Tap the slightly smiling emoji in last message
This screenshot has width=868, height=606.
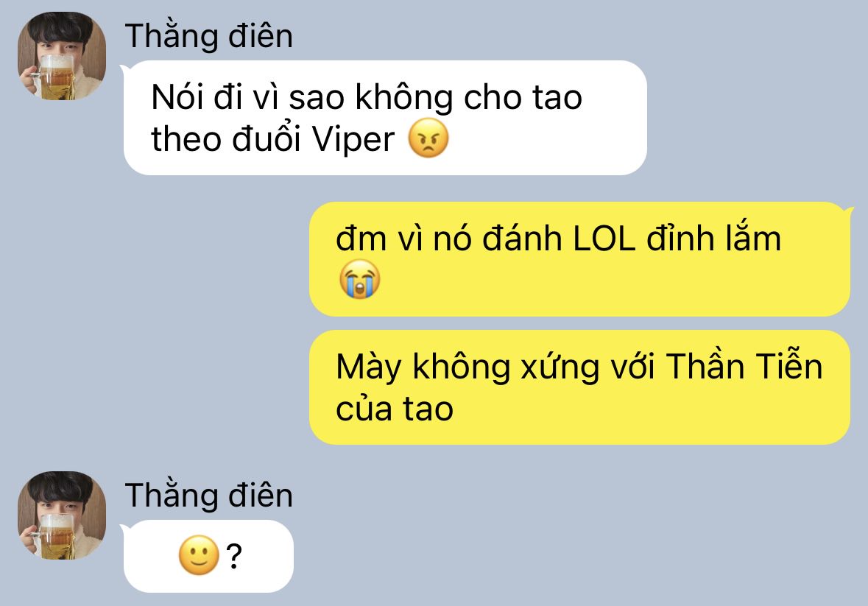(x=200, y=555)
